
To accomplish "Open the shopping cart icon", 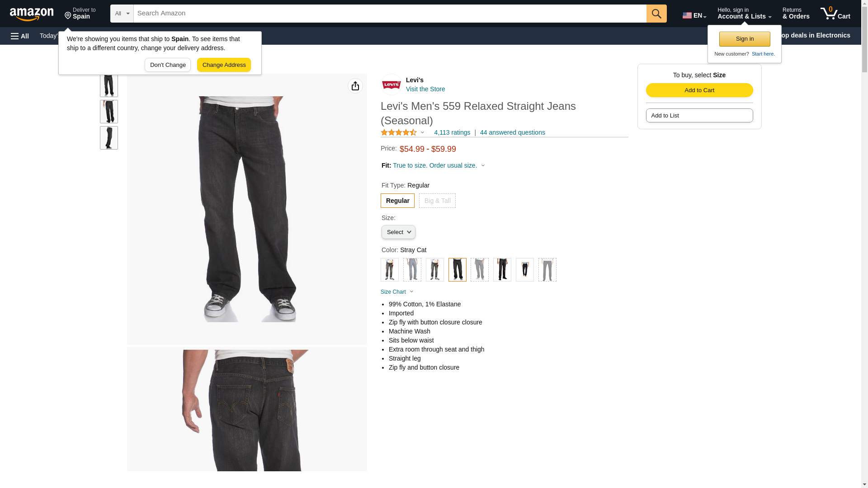I will click(x=835, y=14).
